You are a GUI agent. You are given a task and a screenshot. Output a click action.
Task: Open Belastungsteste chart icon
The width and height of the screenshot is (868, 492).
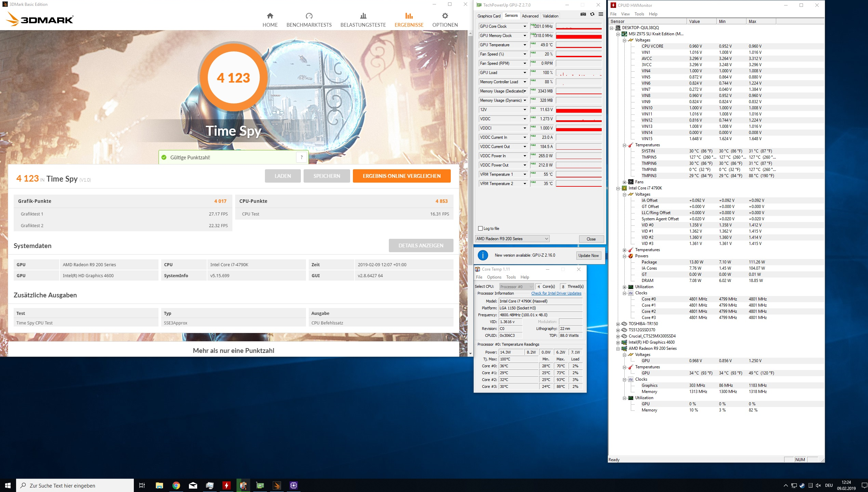click(x=363, y=16)
